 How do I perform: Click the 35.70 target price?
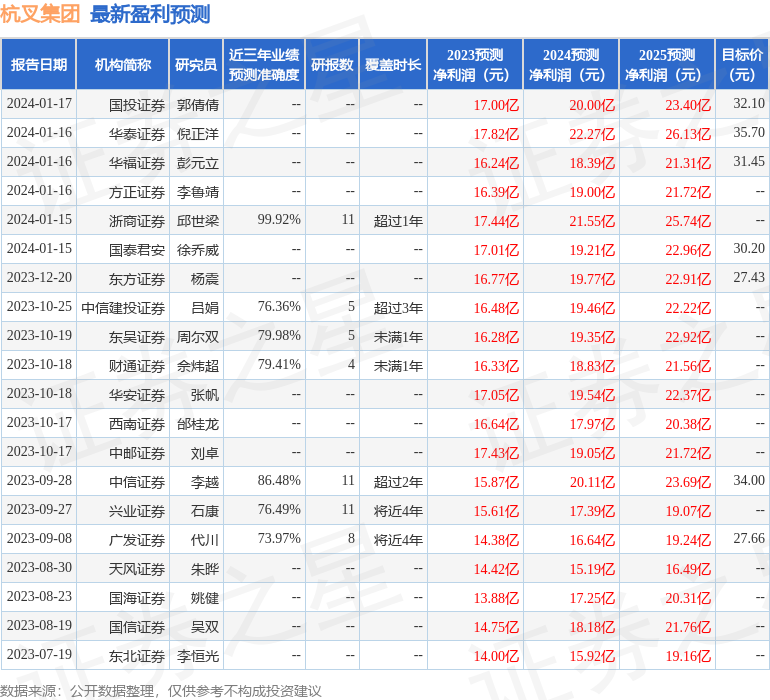(x=749, y=132)
